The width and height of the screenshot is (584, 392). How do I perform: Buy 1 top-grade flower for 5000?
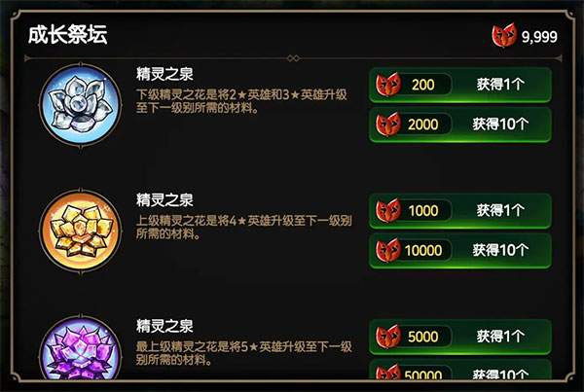click(x=460, y=337)
